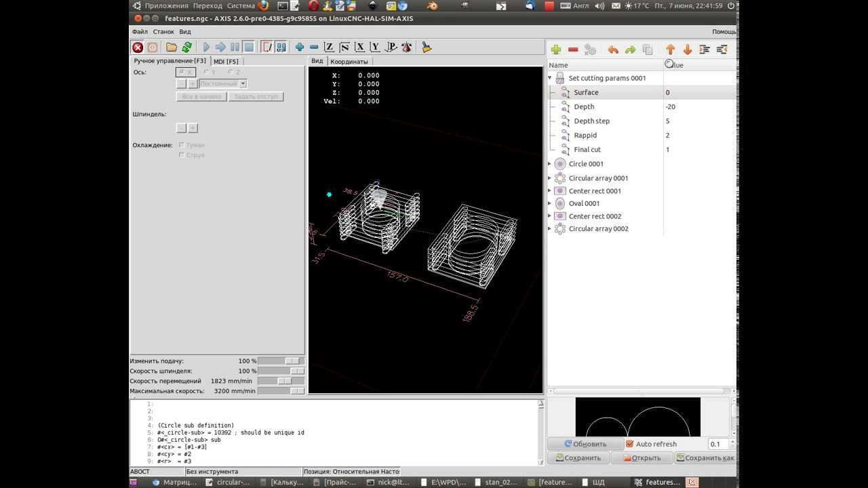The width and height of the screenshot is (868, 488).
Task: Switch to MDI [F5] tab
Action: 226,61
